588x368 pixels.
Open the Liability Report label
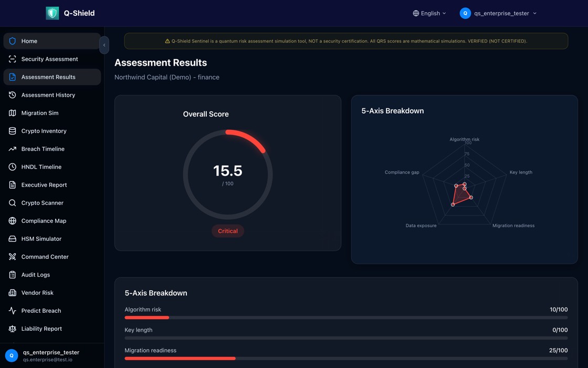click(x=41, y=329)
